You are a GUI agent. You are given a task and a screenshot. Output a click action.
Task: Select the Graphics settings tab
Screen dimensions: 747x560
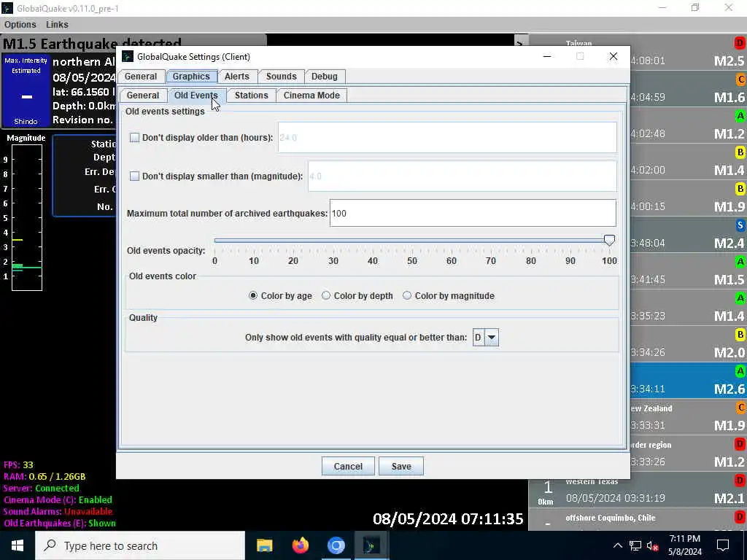coord(191,76)
